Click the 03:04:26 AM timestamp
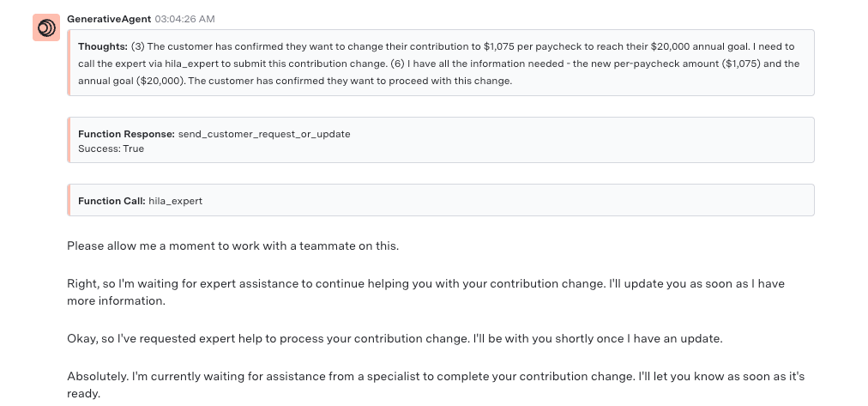This screenshot has width=868, height=406. pos(185,19)
